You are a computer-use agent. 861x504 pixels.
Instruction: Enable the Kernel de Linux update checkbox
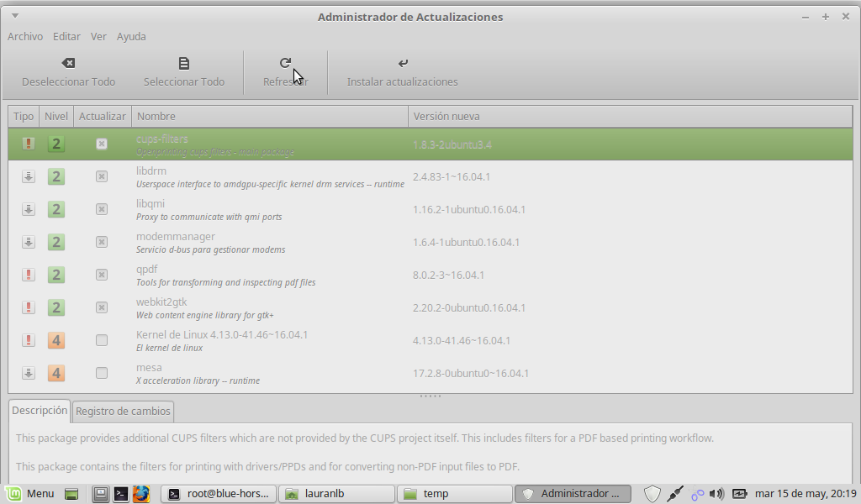pyautogui.click(x=102, y=340)
